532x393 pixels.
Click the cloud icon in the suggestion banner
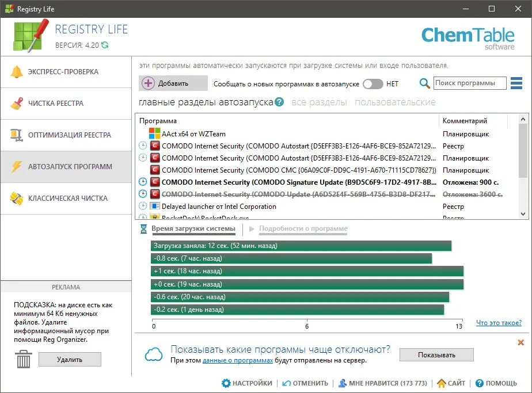pos(154,354)
